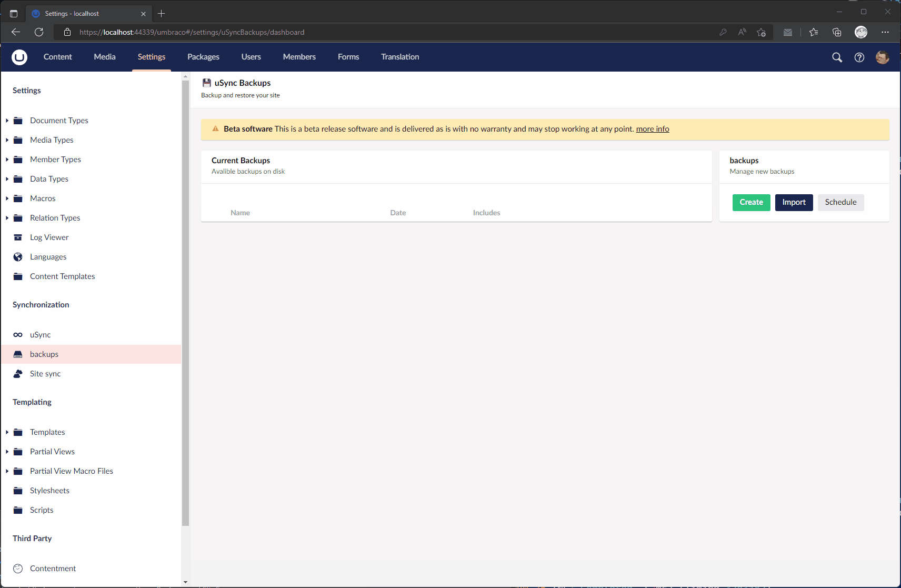The image size is (901, 588).
Task: Expand the Document Types tree node
Action: (7, 121)
